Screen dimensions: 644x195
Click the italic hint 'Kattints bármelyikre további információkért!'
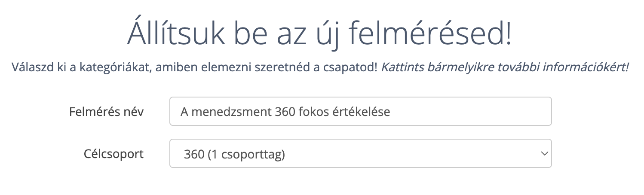(505, 67)
